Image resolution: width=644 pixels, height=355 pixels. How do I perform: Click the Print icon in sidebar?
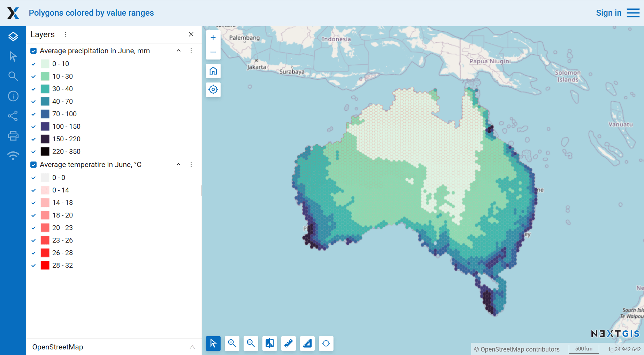13,136
